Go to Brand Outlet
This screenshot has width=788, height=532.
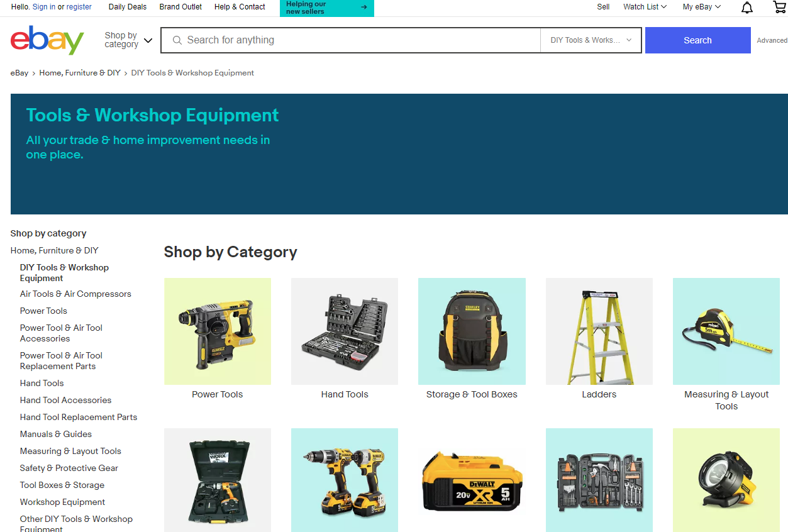point(180,7)
